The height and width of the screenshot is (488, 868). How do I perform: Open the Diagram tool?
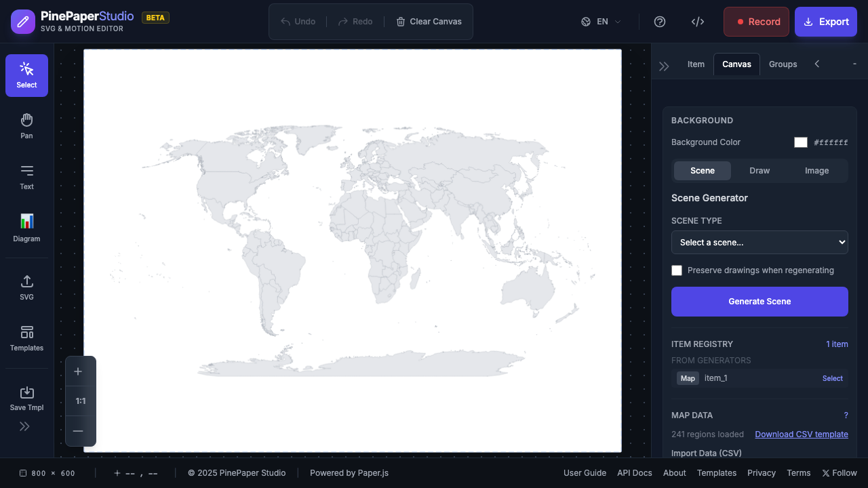pyautogui.click(x=26, y=225)
